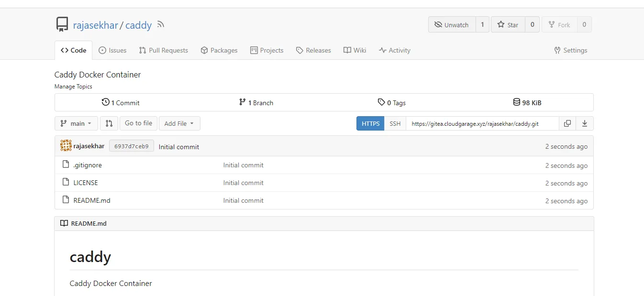The height and width of the screenshot is (296, 644).
Task: Star the caddy repository
Action: tap(508, 24)
